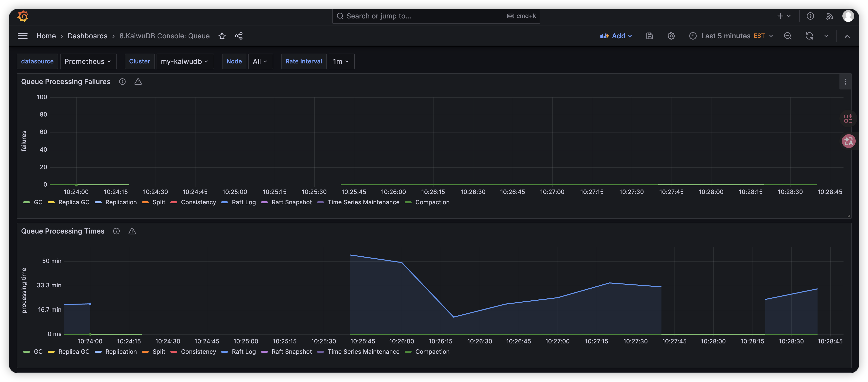The image size is (868, 382).
Task: Open the news feed RSS icon
Action: (x=829, y=16)
